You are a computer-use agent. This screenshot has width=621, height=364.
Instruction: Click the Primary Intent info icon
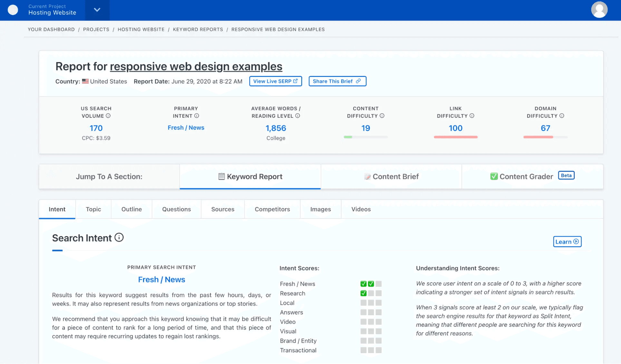point(197,116)
